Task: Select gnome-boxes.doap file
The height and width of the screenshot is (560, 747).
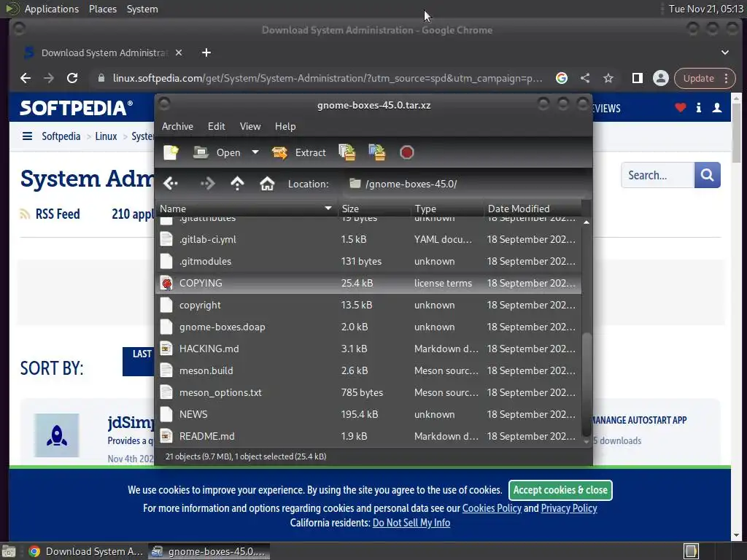Action: click(x=368, y=327)
